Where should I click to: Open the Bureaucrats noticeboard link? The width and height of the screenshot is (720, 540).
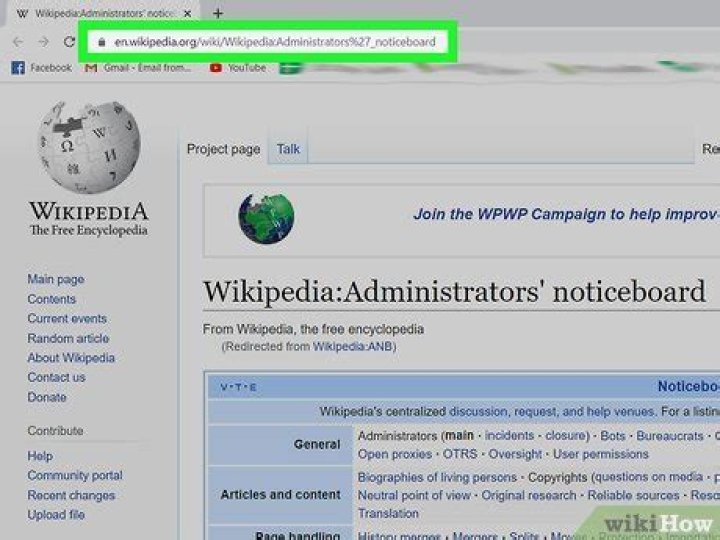pyautogui.click(x=669, y=435)
